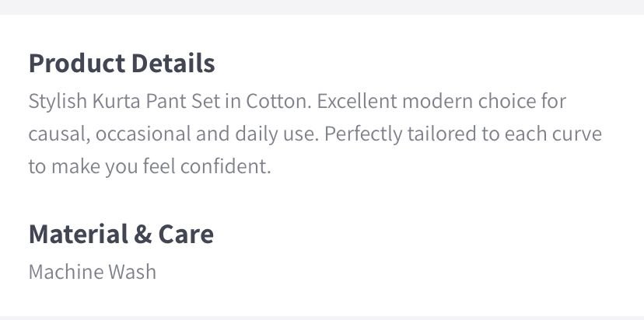Click the Machine Wash text
644x320 pixels.
point(92,272)
